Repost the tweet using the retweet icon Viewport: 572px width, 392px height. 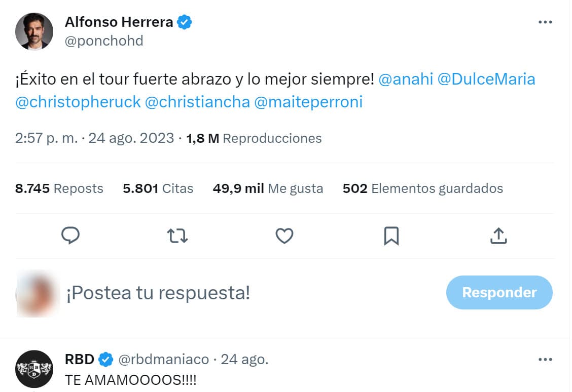click(x=177, y=236)
